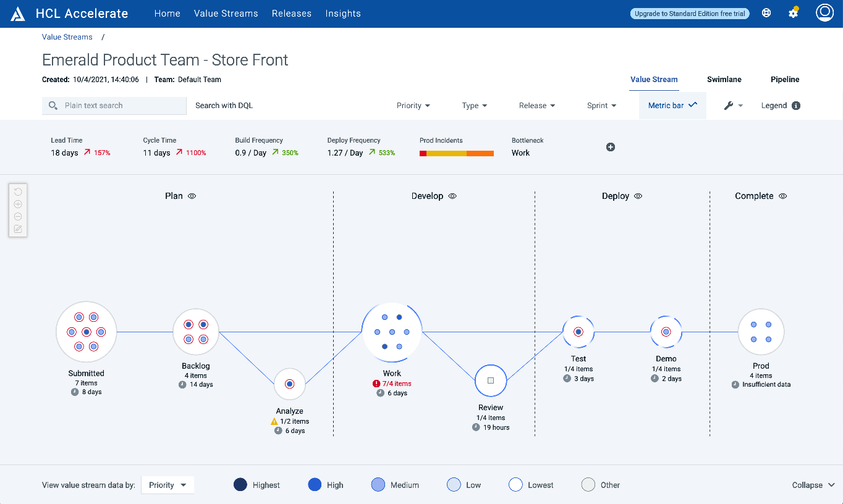This screenshot has width=843, height=504.
Task: Click the High priority color swatch
Action: 315,485
